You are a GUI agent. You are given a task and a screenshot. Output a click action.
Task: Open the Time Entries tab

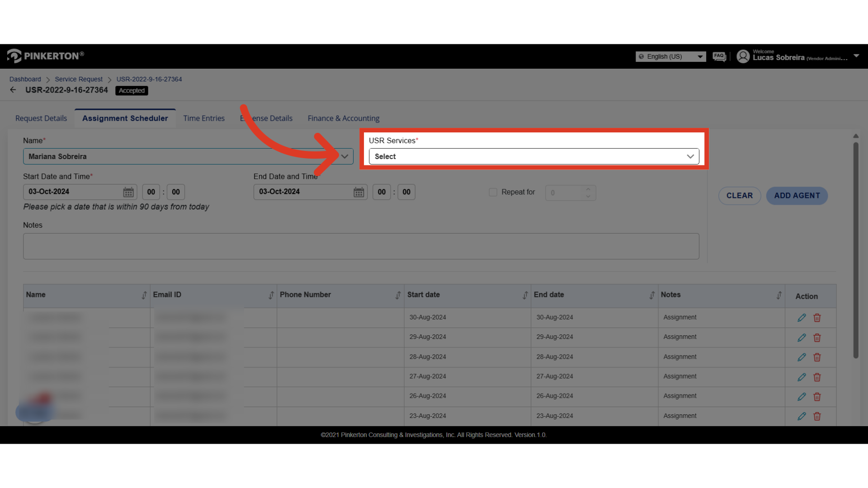[x=204, y=118]
